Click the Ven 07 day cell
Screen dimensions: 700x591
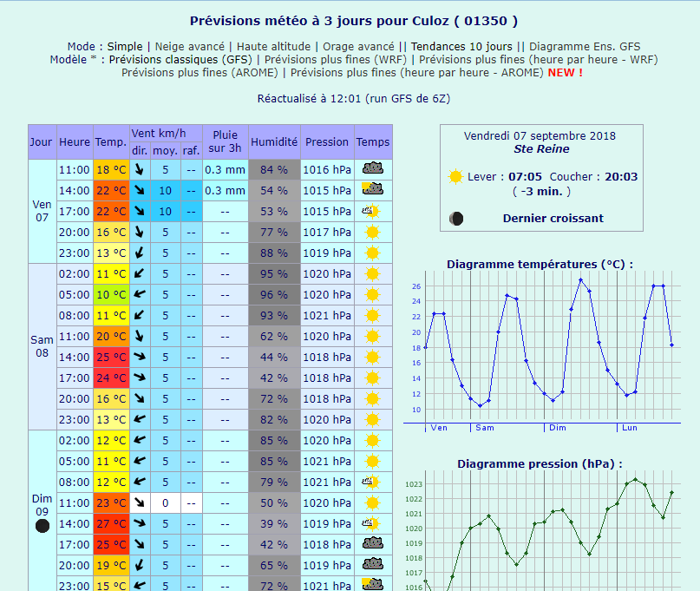(x=43, y=211)
